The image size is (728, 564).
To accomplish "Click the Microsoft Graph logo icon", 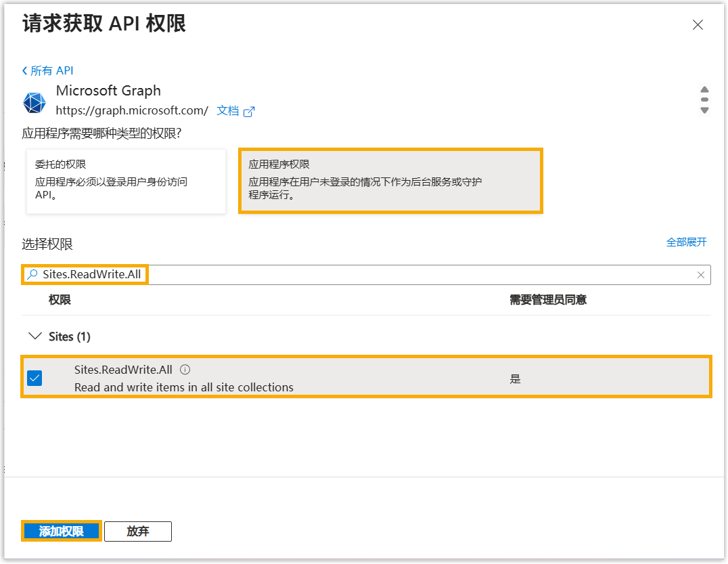I will (x=34, y=102).
